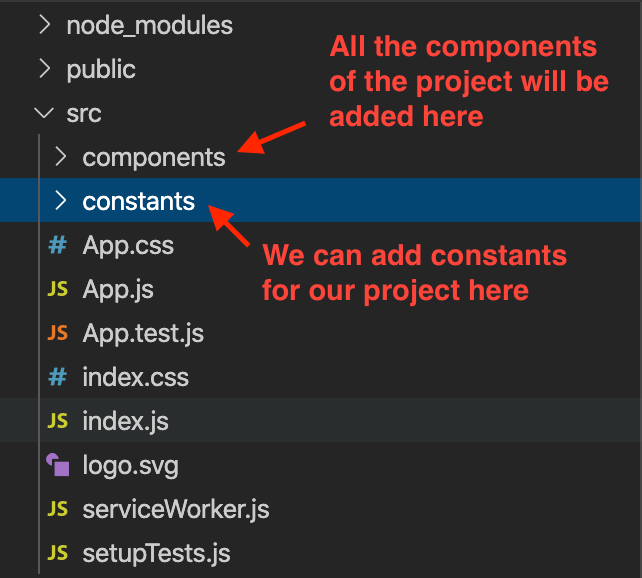The image size is (642, 578).
Task: Select the index.css file
Action: click(x=135, y=378)
